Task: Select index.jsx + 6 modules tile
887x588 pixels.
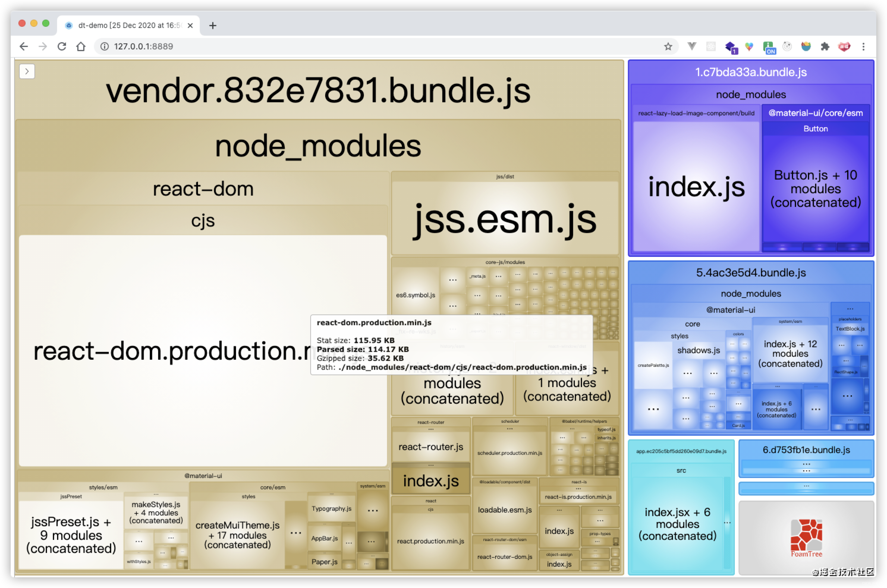Action: 677,524
